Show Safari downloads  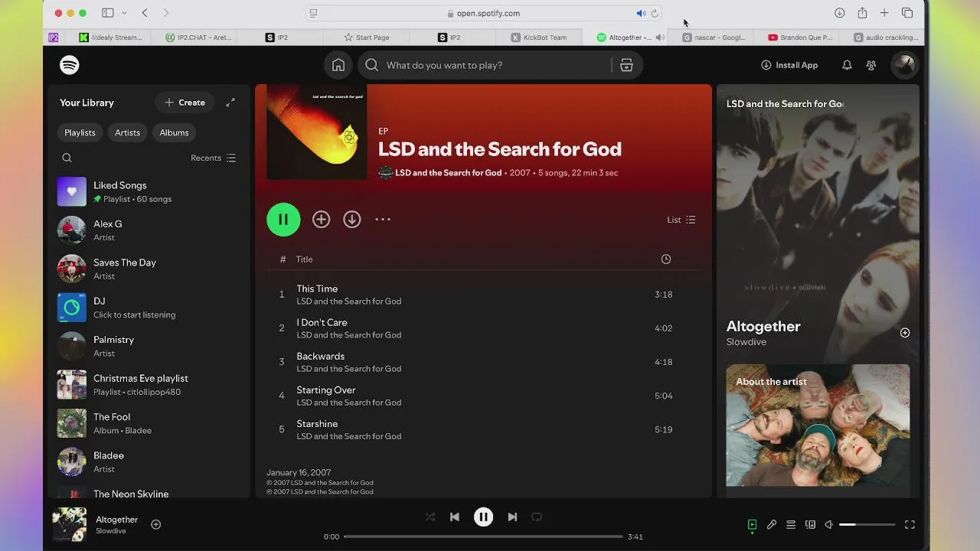coord(839,13)
